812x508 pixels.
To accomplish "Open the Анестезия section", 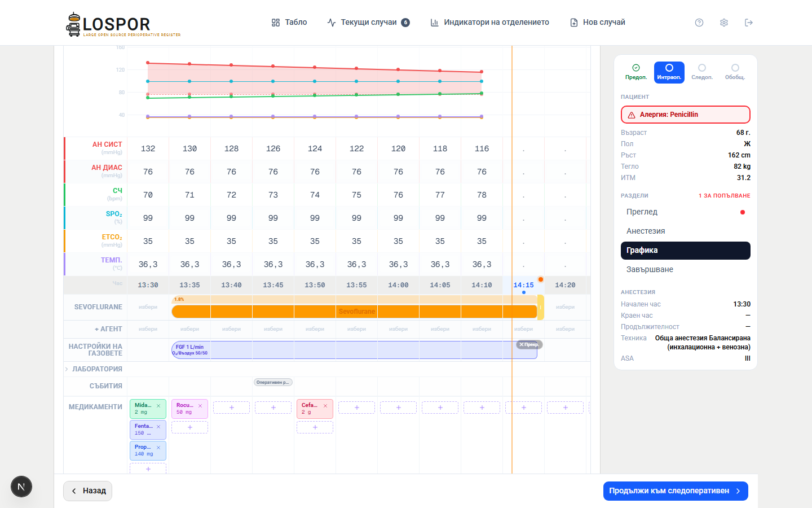I will pos(686,231).
